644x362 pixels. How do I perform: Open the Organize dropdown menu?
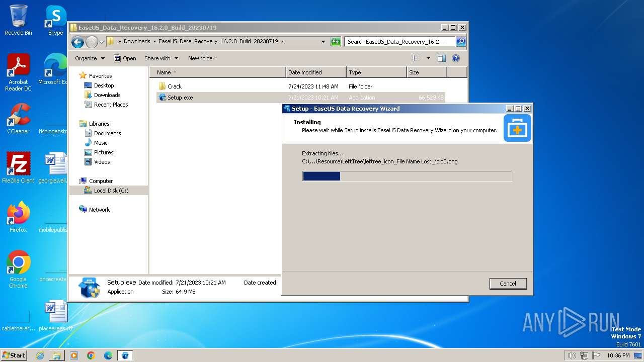pos(90,58)
